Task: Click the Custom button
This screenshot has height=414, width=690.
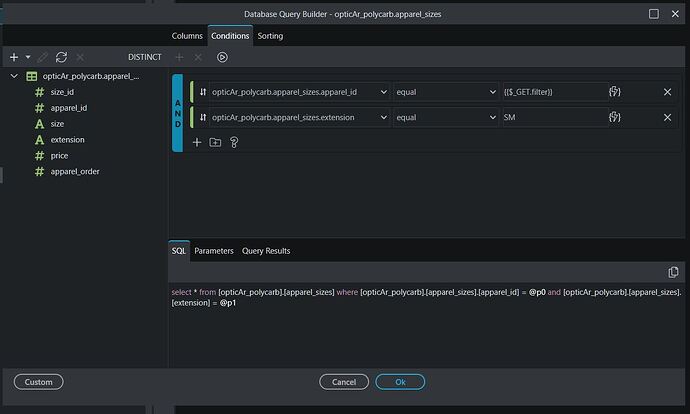Action: (38, 382)
